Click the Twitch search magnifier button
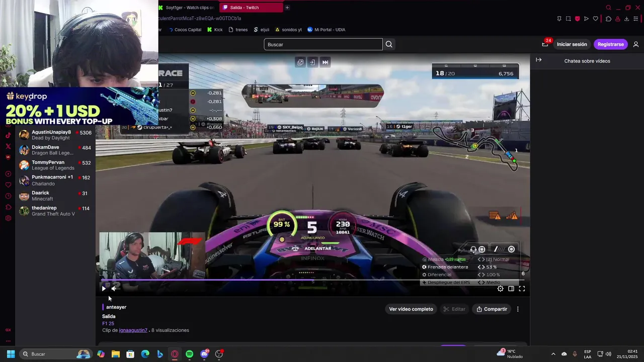The width and height of the screenshot is (644, 362). pos(389,44)
